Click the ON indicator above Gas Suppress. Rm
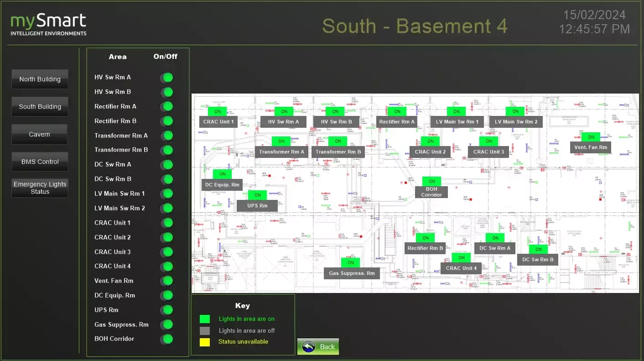The height and width of the screenshot is (361, 644). point(350,262)
